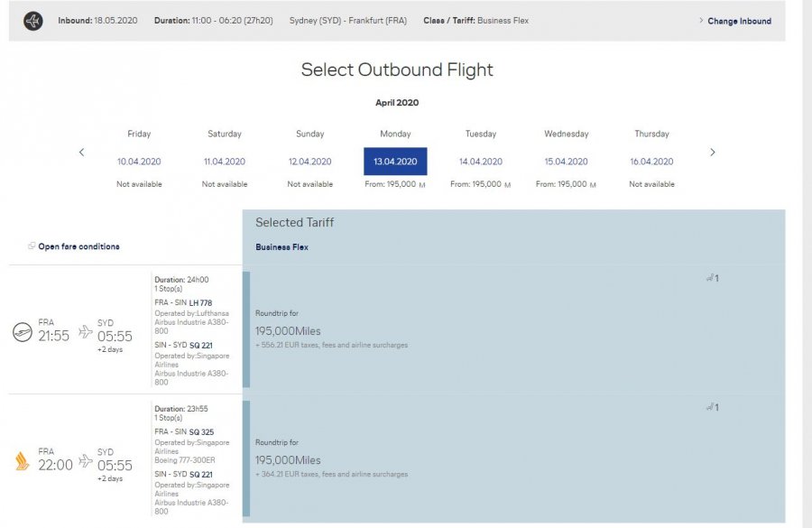This screenshot has height=528, width=812.
Task: Select Monday 13.04.2020 date tab
Action: (395, 162)
